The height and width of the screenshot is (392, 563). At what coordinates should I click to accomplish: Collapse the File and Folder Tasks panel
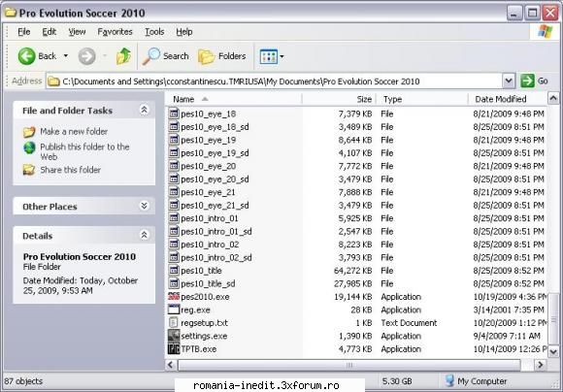pos(144,110)
